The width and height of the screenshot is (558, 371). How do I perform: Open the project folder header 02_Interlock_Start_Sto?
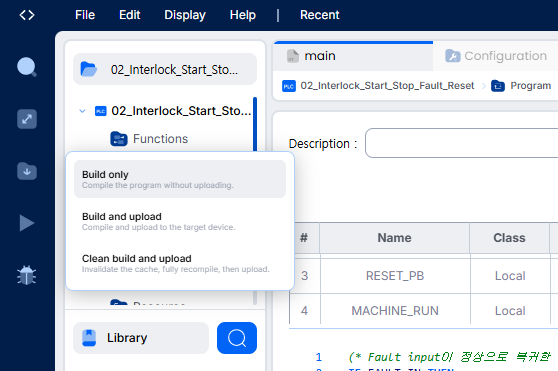click(x=165, y=69)
